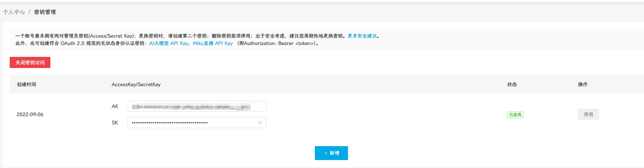Toggle SK visibility eye icon
This screenshot has height=168, width=644.
(260, 123)
